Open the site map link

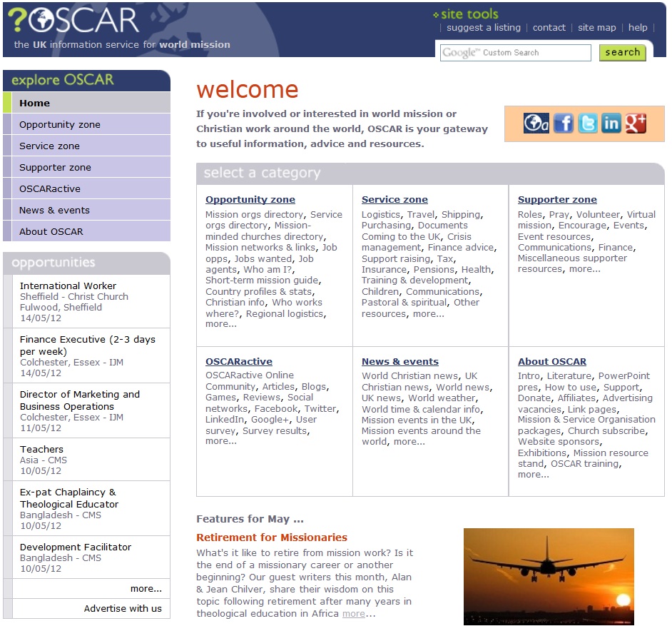pyautogui.click(x=596, y=28)
